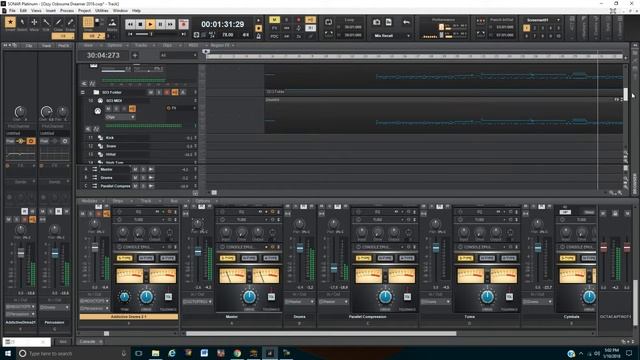The height and width of the screenshot is (360, 640).
Task: Click the Master bus volume fader
Action: [198, 252]
